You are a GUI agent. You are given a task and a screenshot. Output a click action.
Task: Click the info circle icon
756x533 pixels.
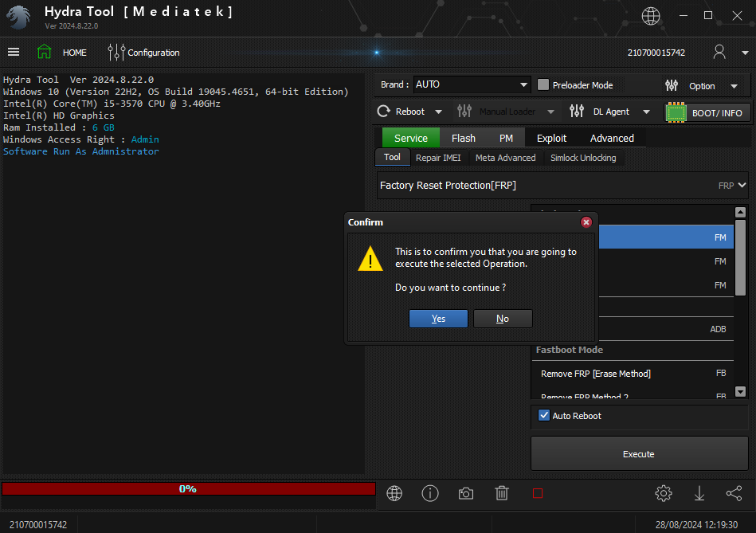(x=430, y=493)
